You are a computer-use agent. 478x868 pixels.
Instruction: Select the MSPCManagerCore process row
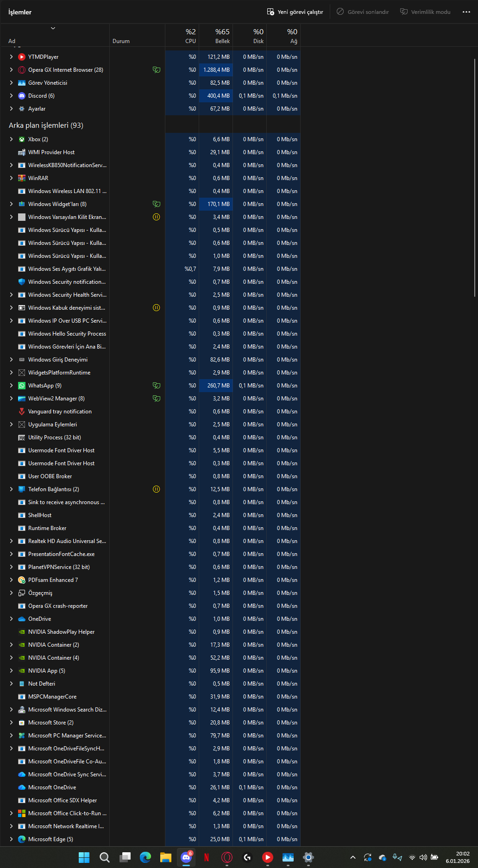(151, 697)
